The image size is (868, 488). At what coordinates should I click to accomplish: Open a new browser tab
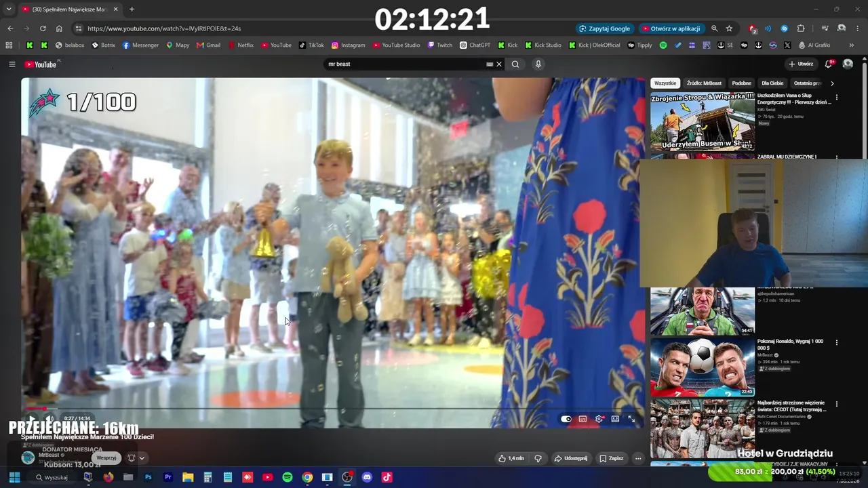coord(132,9)
